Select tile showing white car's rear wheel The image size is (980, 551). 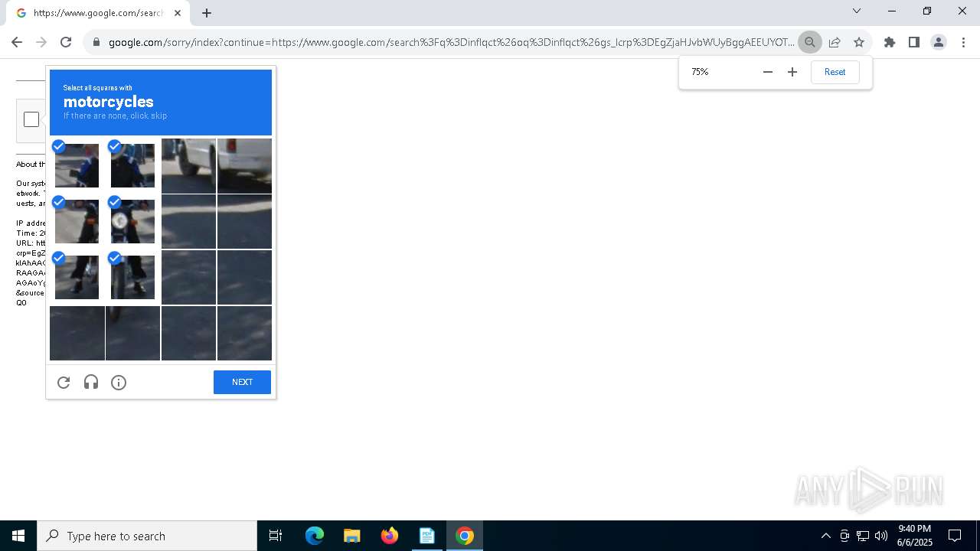(x=188, y=165)
